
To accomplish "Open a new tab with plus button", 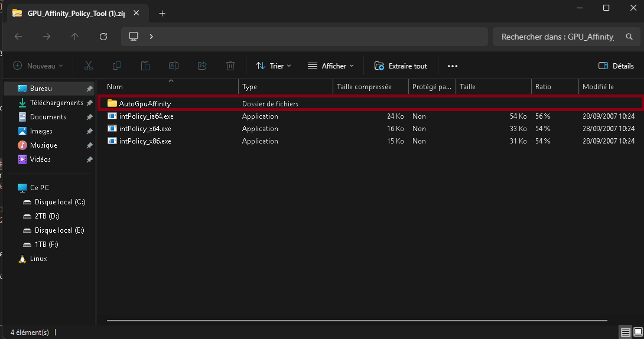I will [162, 13].
